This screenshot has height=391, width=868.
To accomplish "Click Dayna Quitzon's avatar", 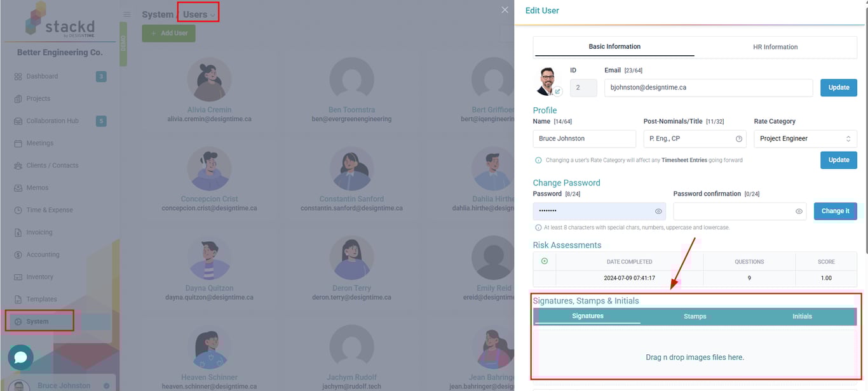I will [x=209, y=258].
